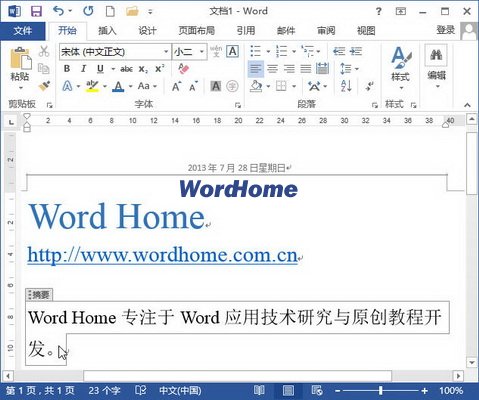The height and width of the screenshot is (400, 479).
Task: Click the Decrease Indent icon
Action: click(x=339, y=51)
